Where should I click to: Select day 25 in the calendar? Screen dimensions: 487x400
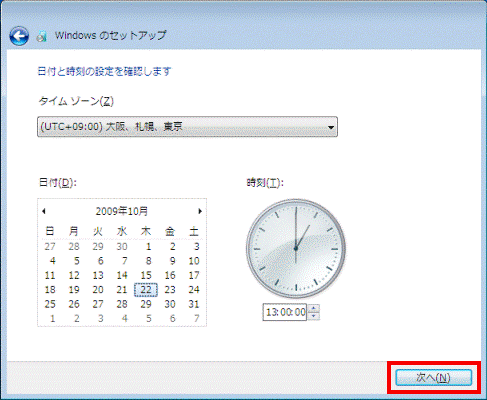(x=50, y=304)
